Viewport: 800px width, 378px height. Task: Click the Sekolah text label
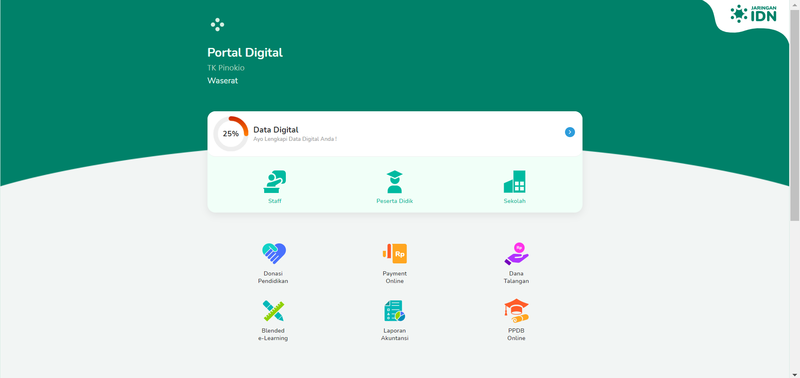[514, 201]
